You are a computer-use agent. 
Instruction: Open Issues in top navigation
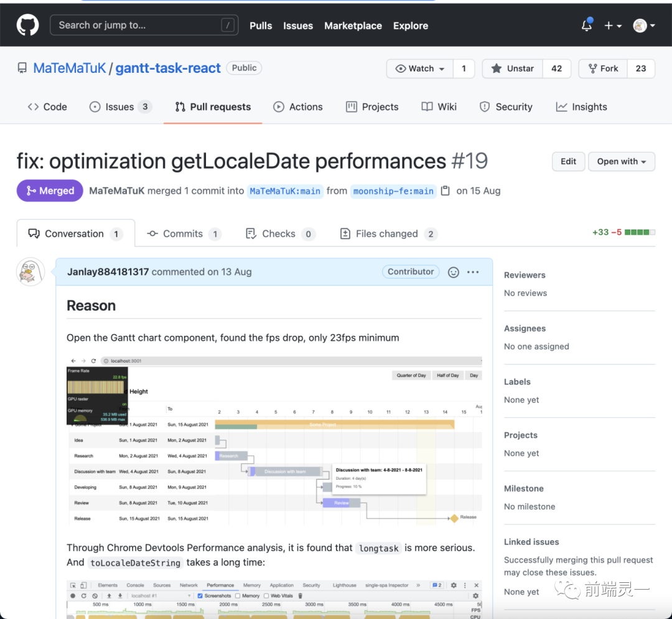298,26
